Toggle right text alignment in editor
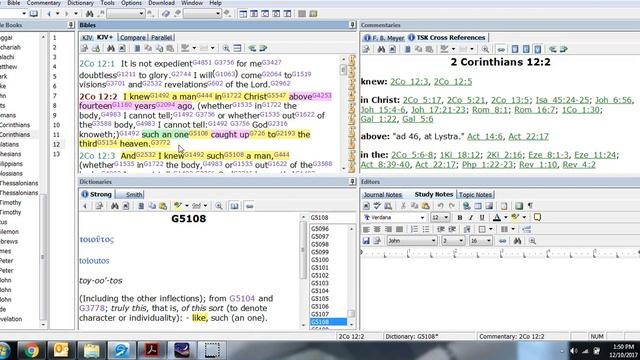This screenshot has height=360, width=640. (388, 229)
